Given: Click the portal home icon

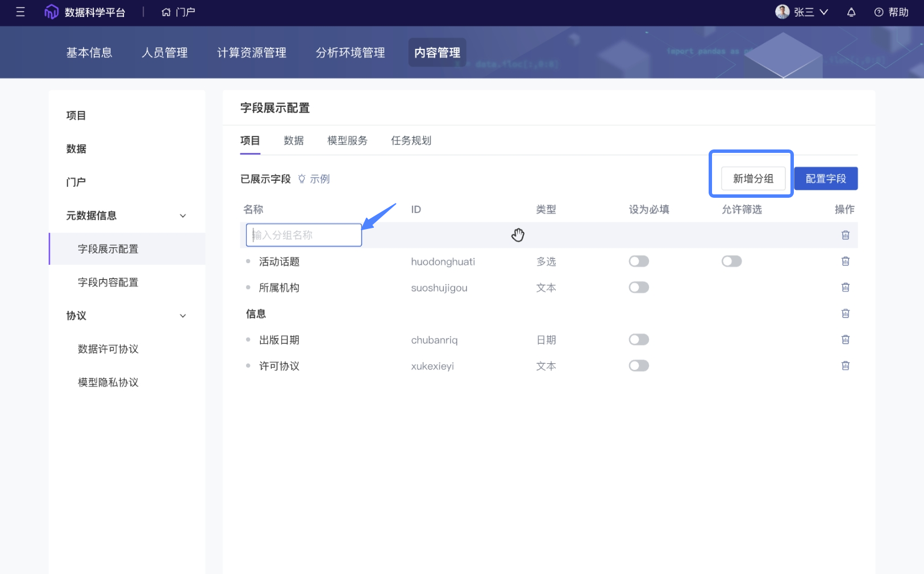Looking at the screenshot, I should pos(166,12).
